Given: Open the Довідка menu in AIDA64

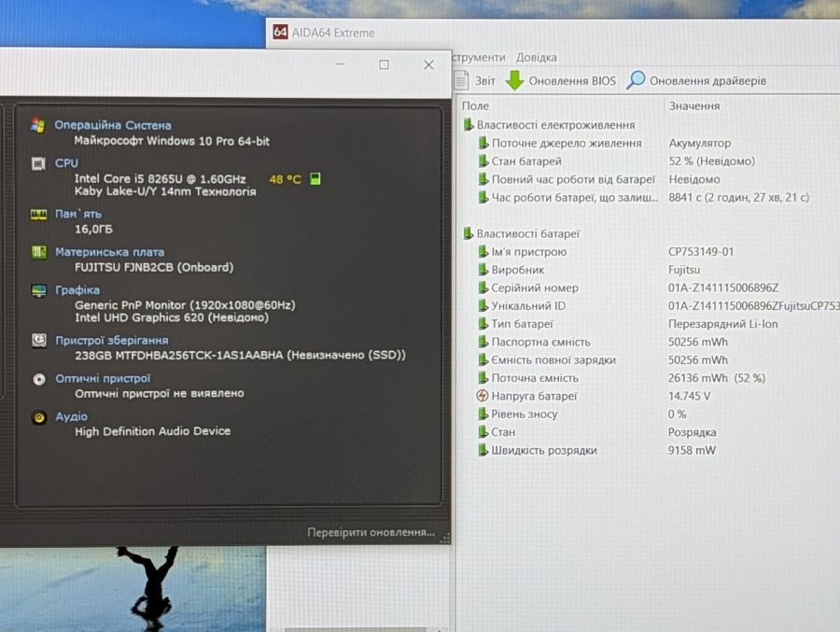Looking at the screenshot, I should pos(537,57).
